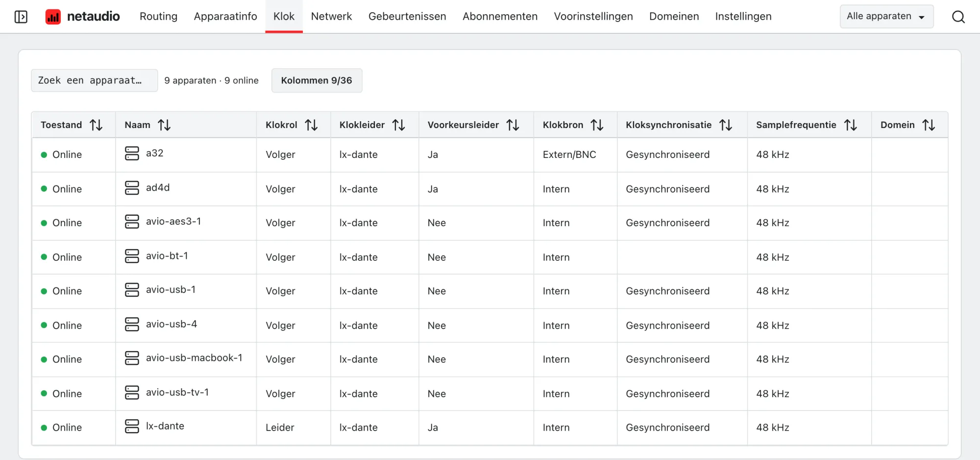Click the Voorkeursleider column header label
Screen dimensions: 980x460
pyautogui.click(x=463, y=125)
